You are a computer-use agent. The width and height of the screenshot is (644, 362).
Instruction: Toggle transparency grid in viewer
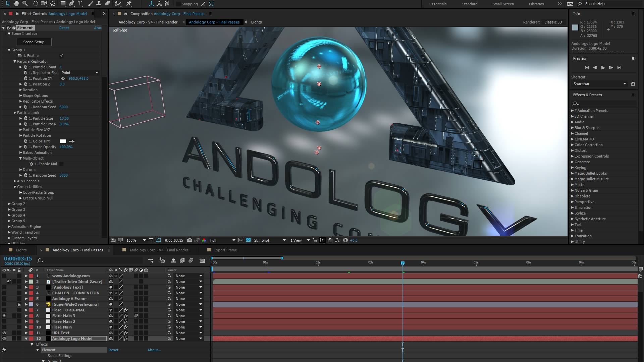(x=248, y=240)
